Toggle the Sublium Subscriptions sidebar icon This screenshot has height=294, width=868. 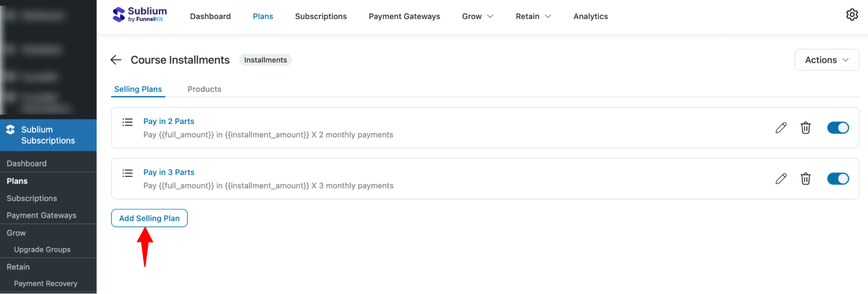10,129
